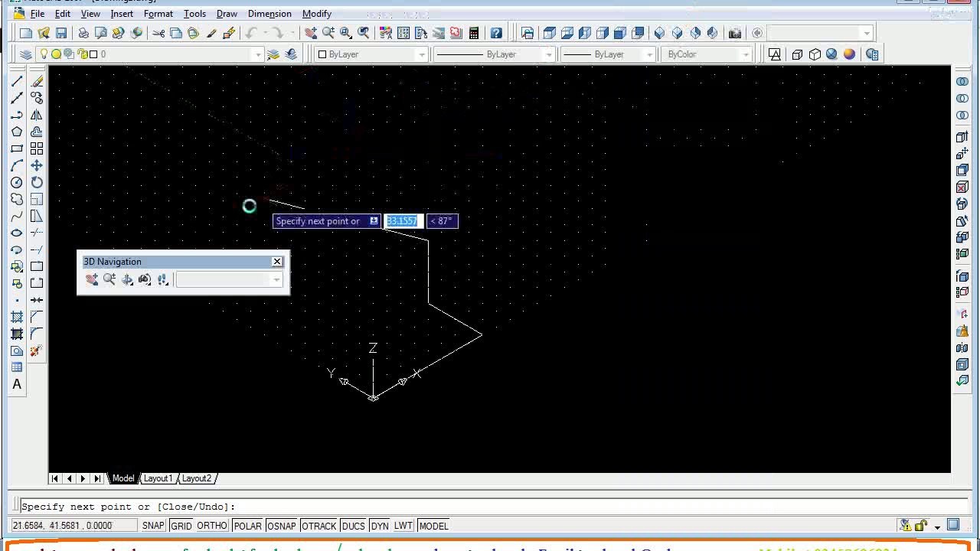This screenshot has height=551, width=980.
Task: Toggle OTRACK in status bar
Action: pos(319,526)
